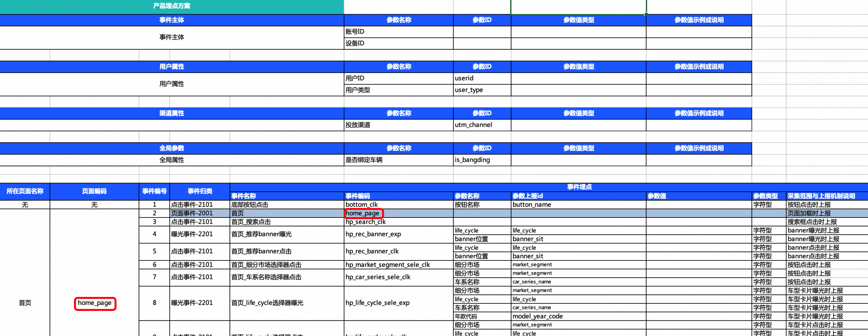Click the 参数上报id column header
This screenshot has width=868, height=336.
click(579, 196)
